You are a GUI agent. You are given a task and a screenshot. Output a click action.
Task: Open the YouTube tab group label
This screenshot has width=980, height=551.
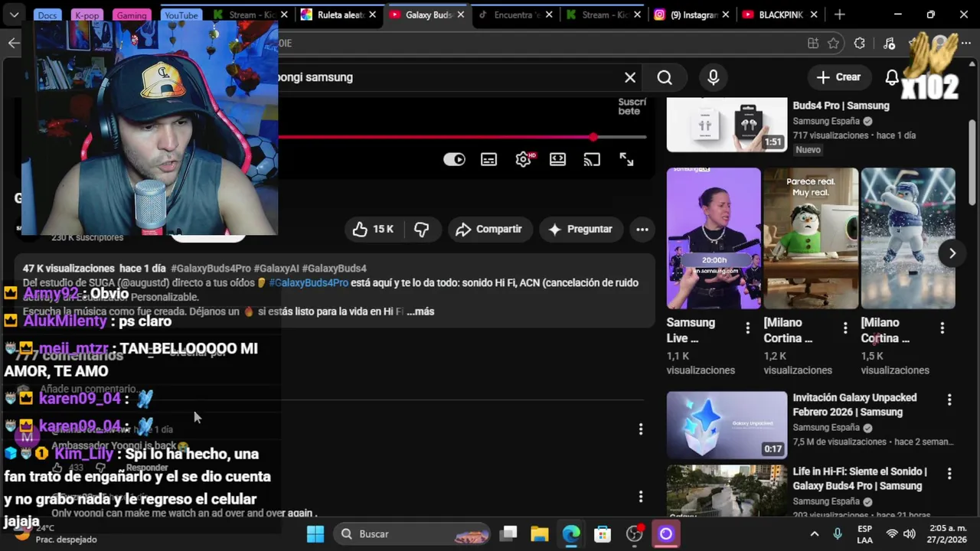click(181, 15)
